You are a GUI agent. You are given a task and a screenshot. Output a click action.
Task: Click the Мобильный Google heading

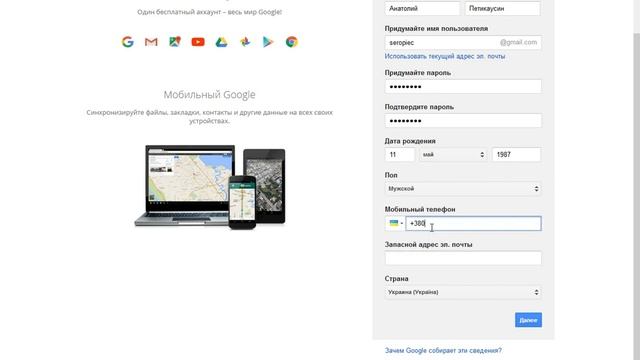[209, 95]
